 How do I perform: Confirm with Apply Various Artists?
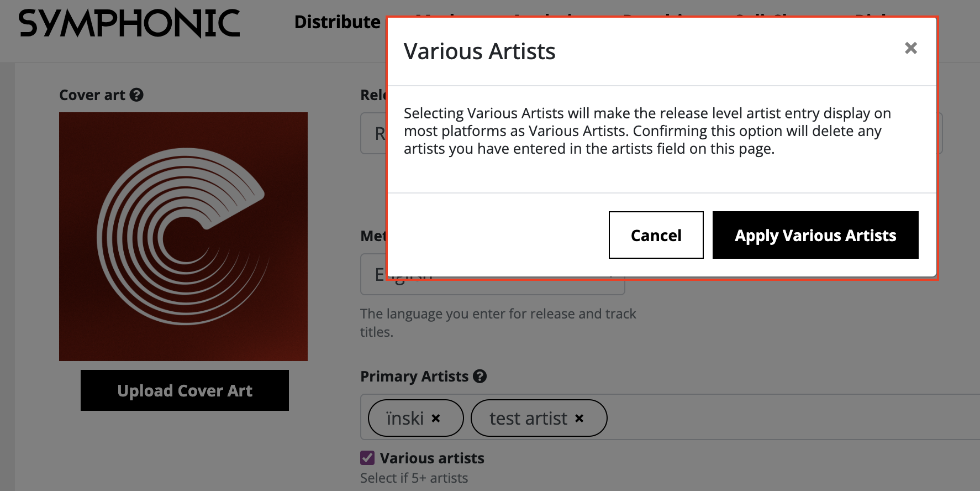coord(815,235)
